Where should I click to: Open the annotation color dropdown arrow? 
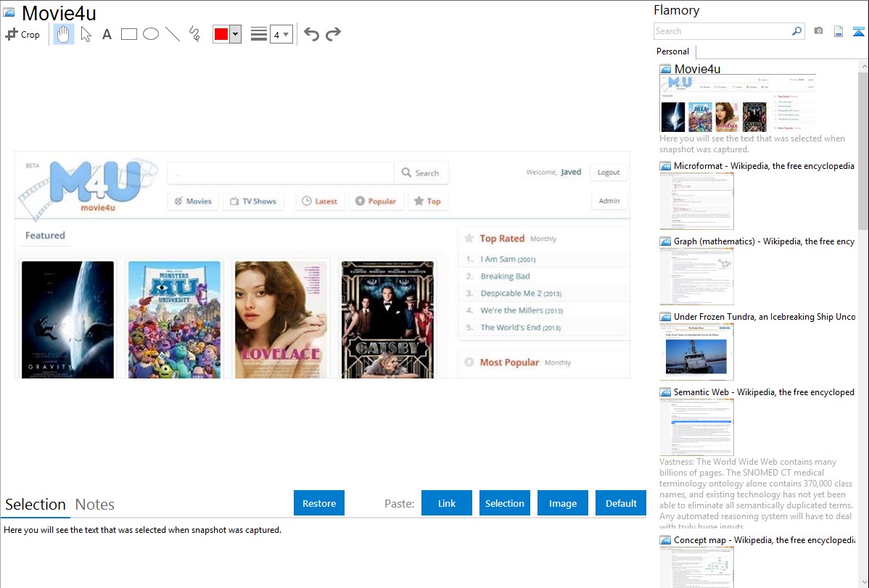[236, 34]
